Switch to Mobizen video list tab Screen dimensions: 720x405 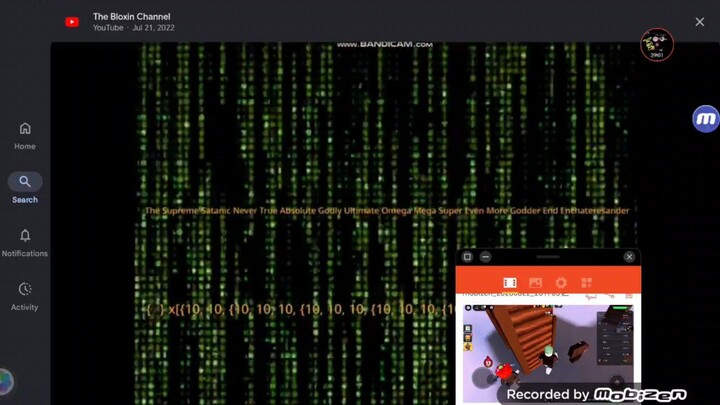pyautogui.click(x=510, y=282)
